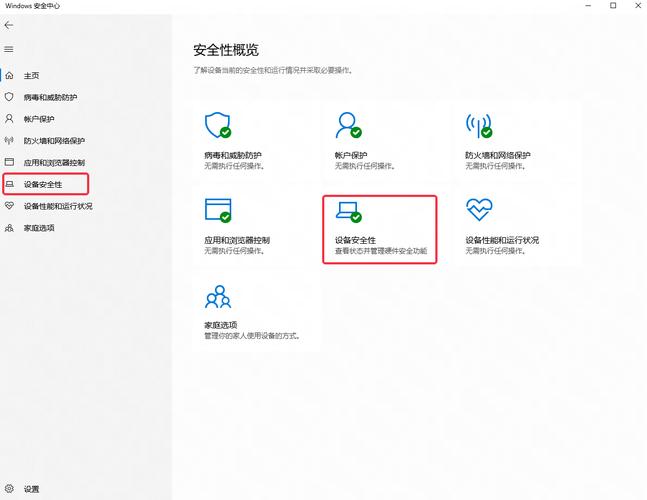Toggle the hamburger navigation menu
This screenshot has width=647, height=500.
coord(9,50)
